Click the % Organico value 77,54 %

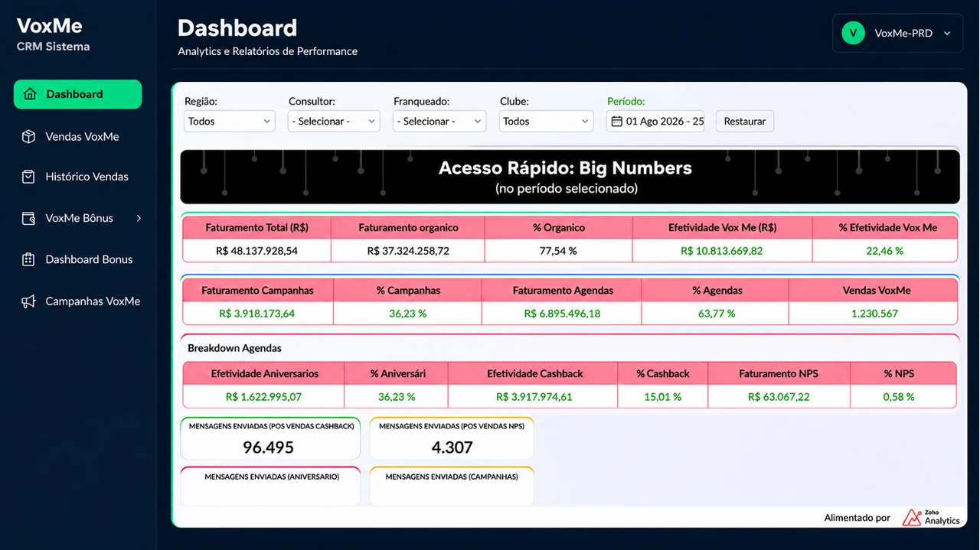click(558, 251)
